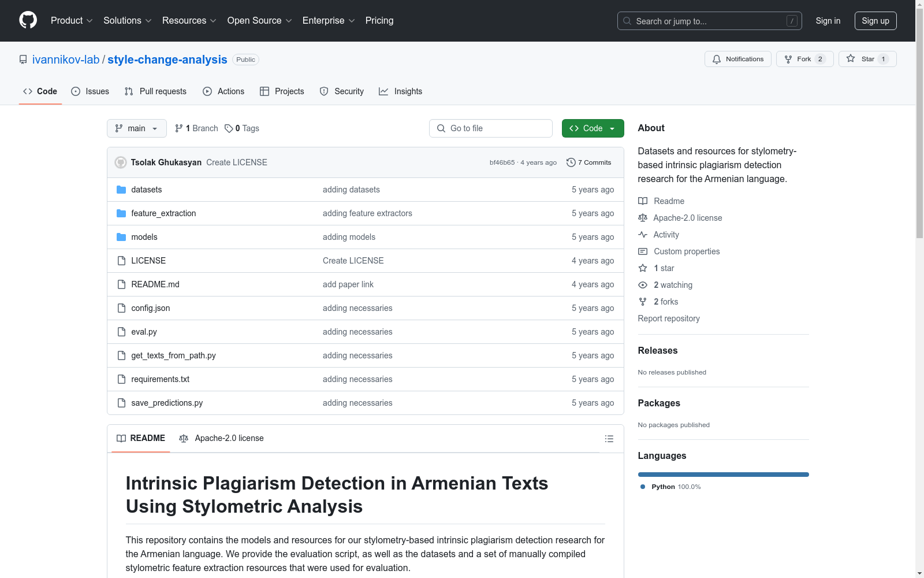The width and height of the screenshot is (924, 578).
Task: Click the eye icon beside watching
Action: click(643, 285)
